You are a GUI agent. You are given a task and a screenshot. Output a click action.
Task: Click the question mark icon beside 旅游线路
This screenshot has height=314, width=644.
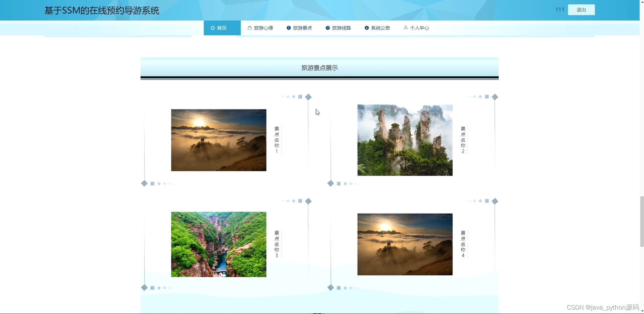tap(328, 28)
